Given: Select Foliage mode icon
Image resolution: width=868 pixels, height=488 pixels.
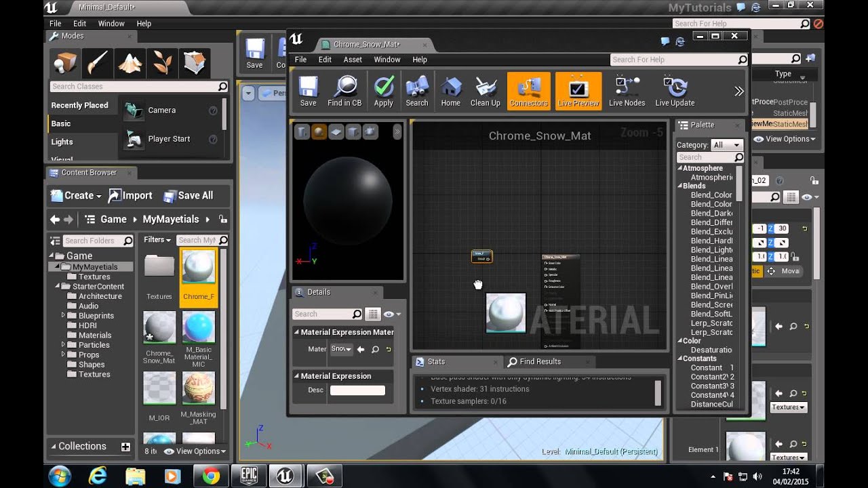Looking at the screenshot, I should point(162,64).
